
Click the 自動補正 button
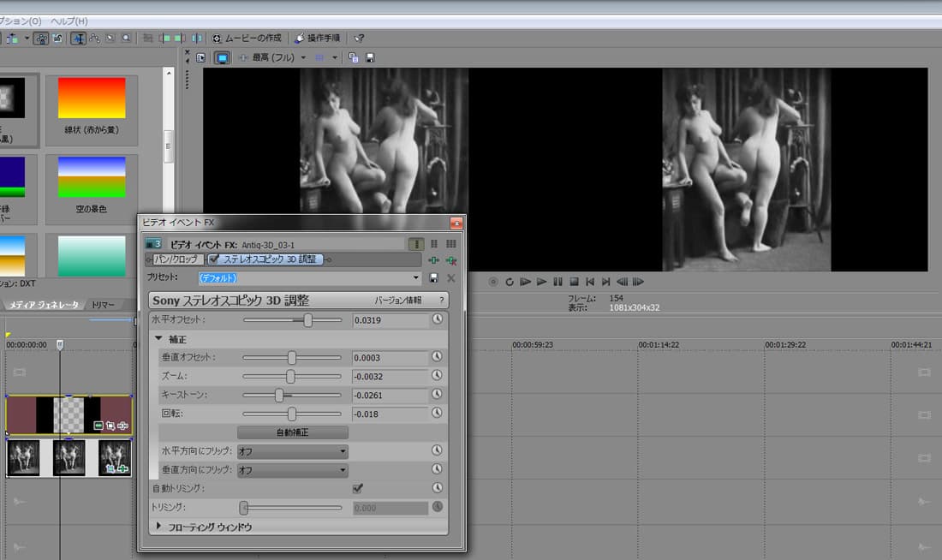tap(292, 432)
